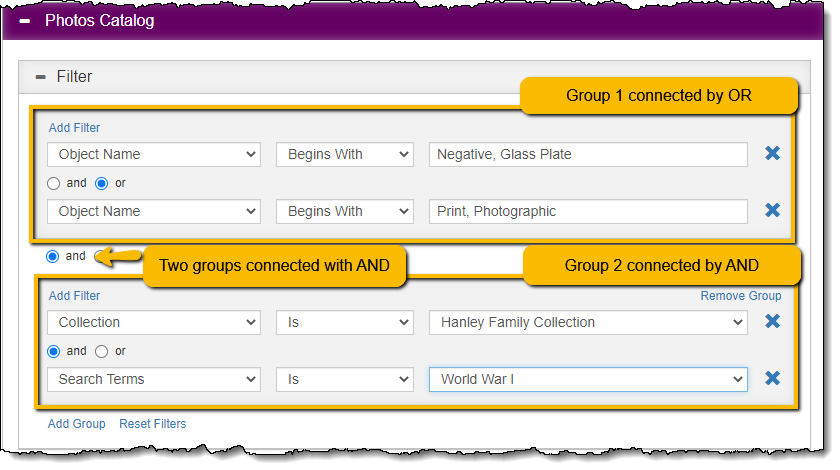Click Remove Group link
The width and height of the screenshot is (840, 470).
pos(740,296)
